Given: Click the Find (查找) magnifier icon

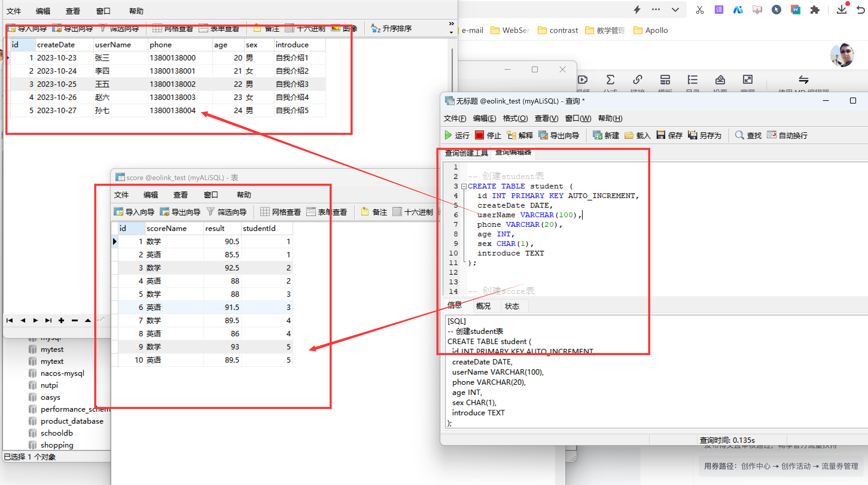Looking at the screenshot, I should (x=739, y=135).
